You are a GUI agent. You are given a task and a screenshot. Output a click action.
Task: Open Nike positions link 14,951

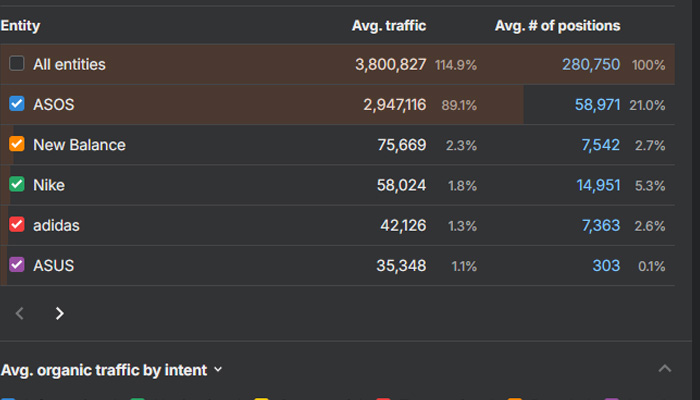pos(598,185)
